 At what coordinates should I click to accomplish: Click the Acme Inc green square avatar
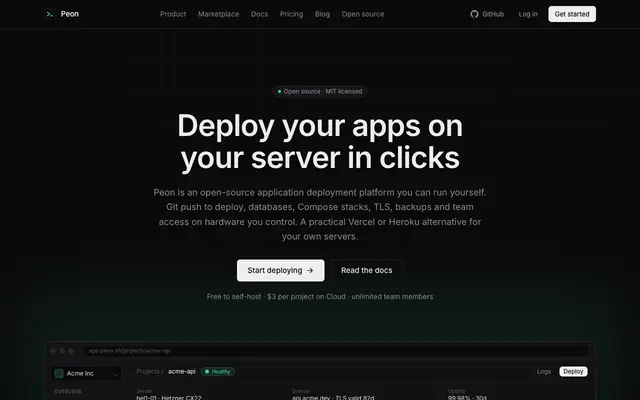point(59,373)
